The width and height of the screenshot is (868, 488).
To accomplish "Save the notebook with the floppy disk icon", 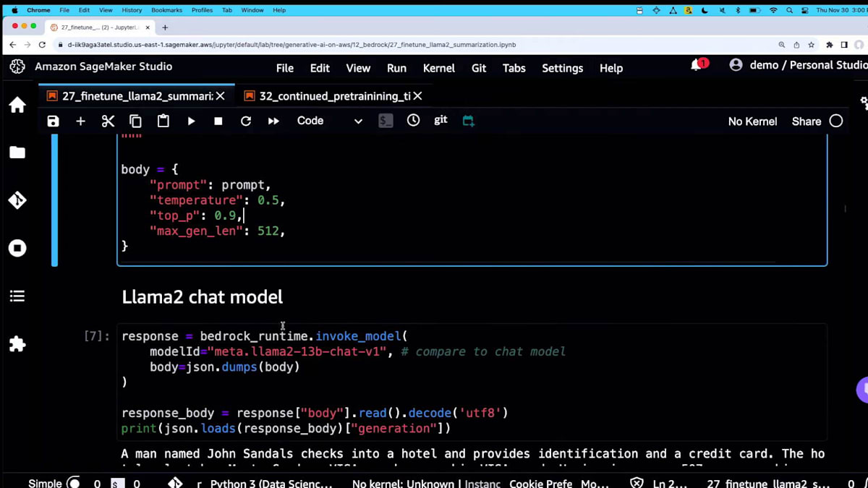I will [53, 121].
